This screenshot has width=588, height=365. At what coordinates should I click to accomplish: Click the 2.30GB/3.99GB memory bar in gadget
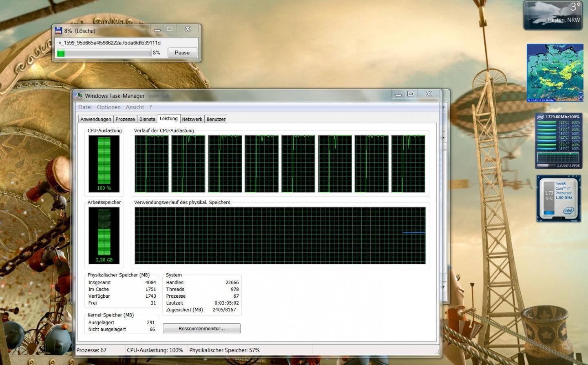click(558, 165)
